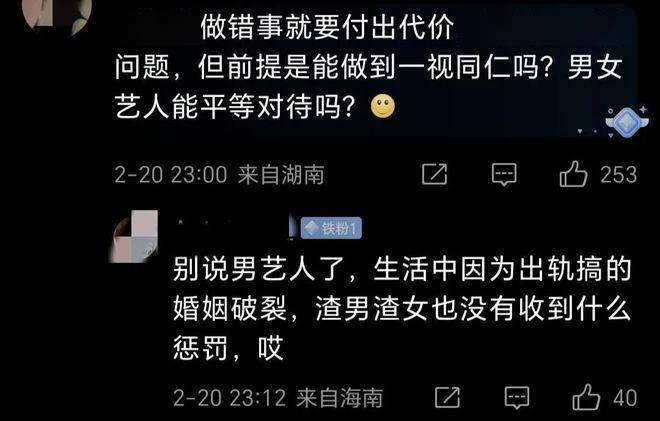Tap the line 艺人能平等对待吗

236,107
